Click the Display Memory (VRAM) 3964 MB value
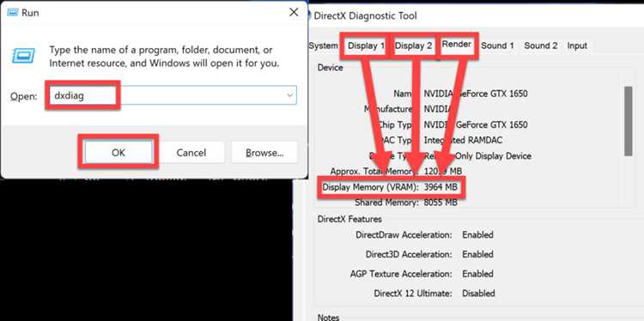This screenshot has height=321, width=644. pyautogui.click(x=440, y=187)
